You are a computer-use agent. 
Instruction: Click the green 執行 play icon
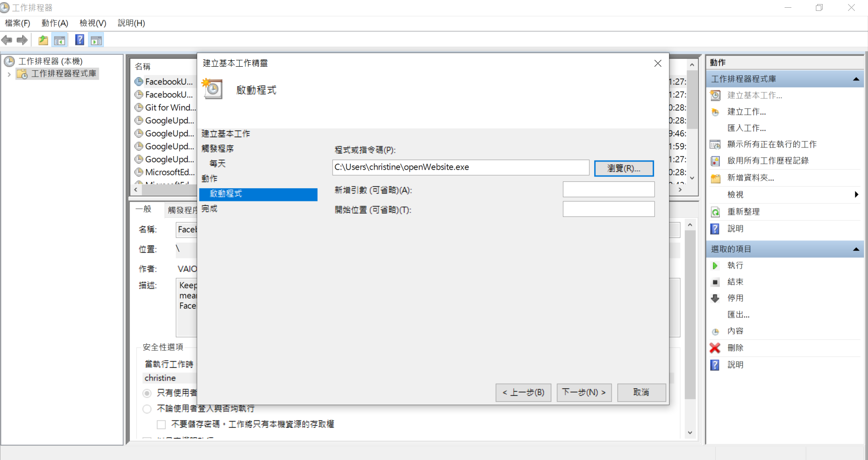715,265
